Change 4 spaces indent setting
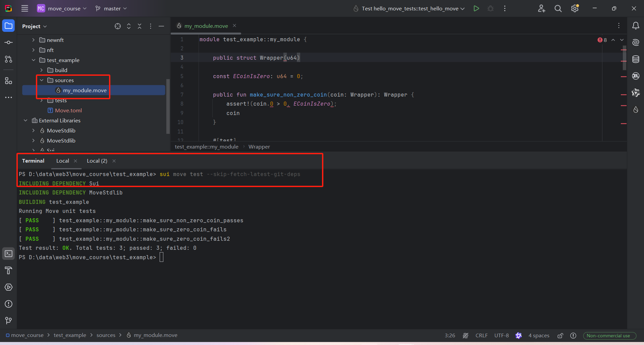Image resolution: width=644 pixels, height=345 pixels. [x=539, y=336]
